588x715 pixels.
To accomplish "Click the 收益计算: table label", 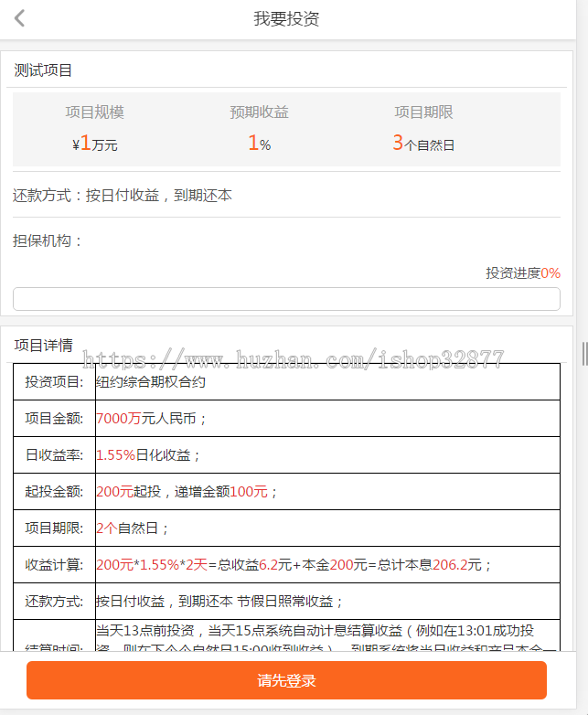I will pyautogui.click(x=54, y=564).
